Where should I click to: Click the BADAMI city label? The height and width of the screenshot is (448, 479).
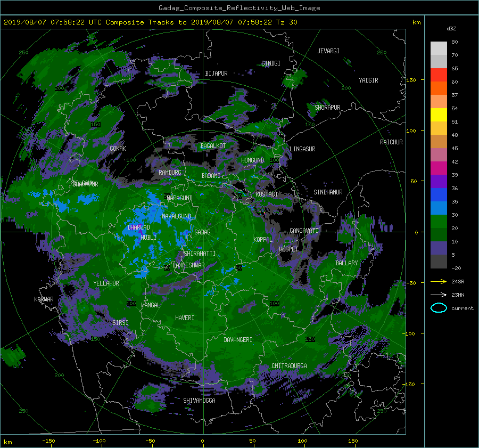pos(211,176)
